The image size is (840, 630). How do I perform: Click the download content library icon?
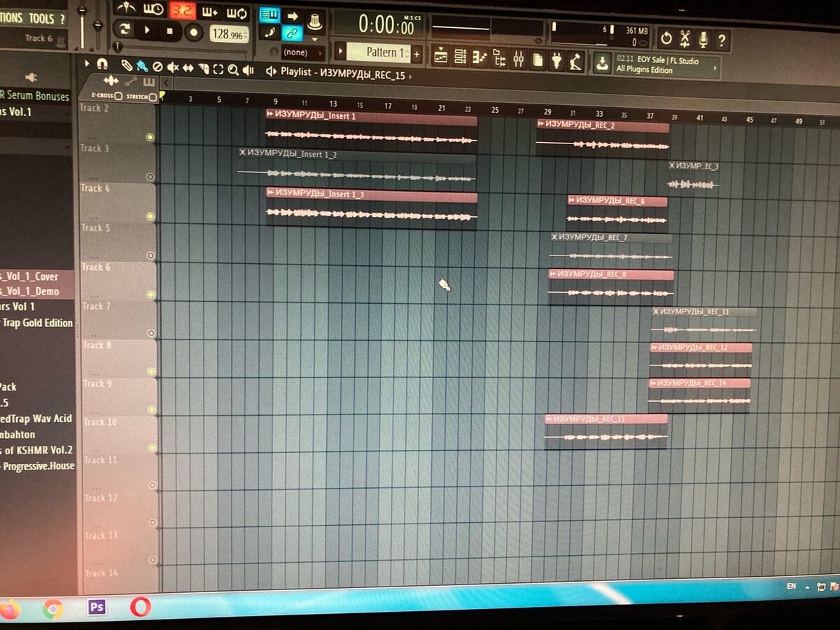[x=602, y=64]
